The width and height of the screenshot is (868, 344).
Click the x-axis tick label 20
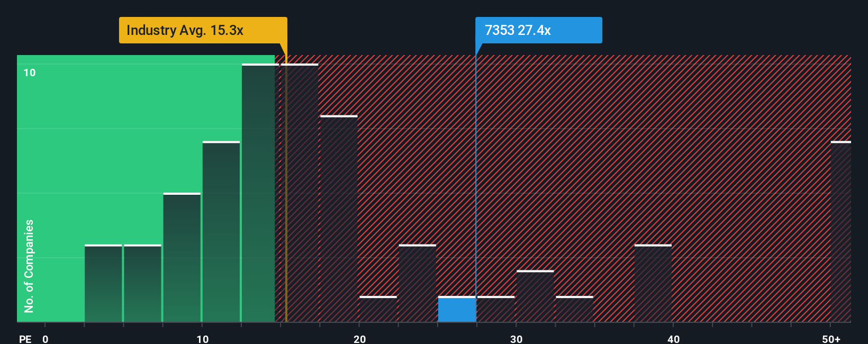tap(360, 339)
